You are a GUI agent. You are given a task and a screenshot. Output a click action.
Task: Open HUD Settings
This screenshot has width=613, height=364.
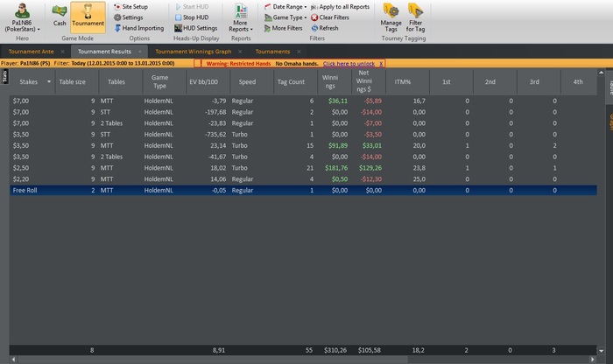[x=196, y=28]
